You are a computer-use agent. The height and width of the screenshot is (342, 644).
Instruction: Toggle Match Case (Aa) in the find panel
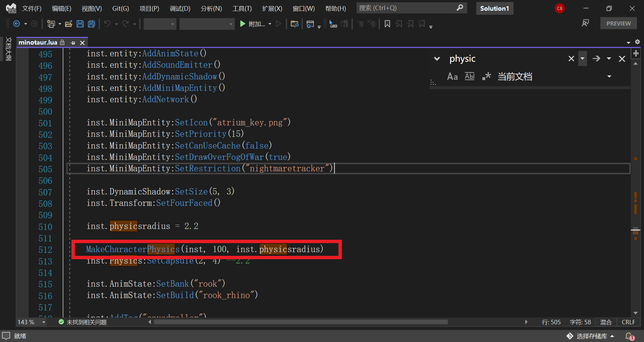point(452,76)
